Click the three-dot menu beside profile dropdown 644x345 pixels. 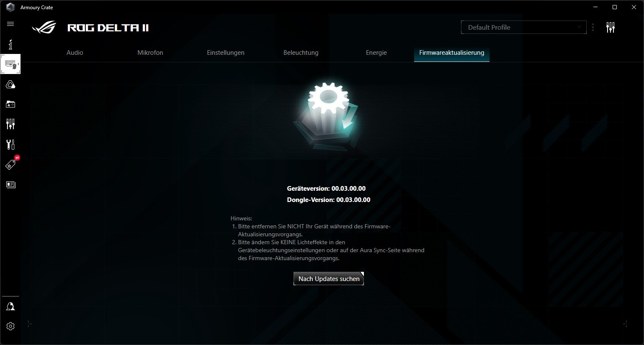pos(593,28)
